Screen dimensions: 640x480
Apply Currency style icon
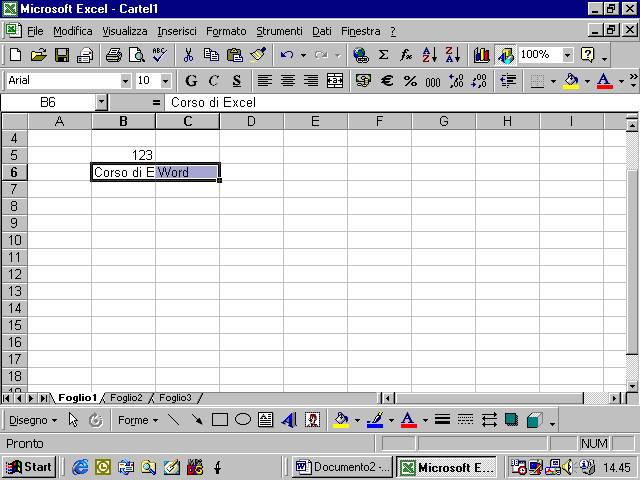point(363,81)
